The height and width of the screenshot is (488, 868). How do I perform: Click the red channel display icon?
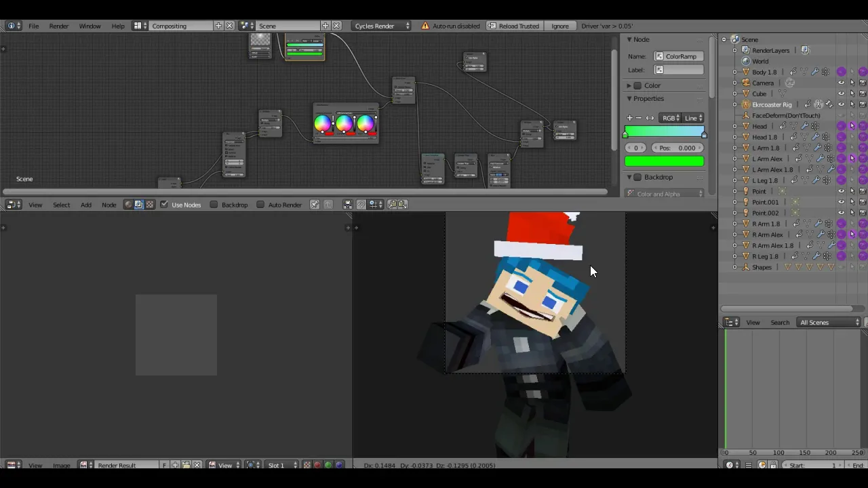pos(317,465)
